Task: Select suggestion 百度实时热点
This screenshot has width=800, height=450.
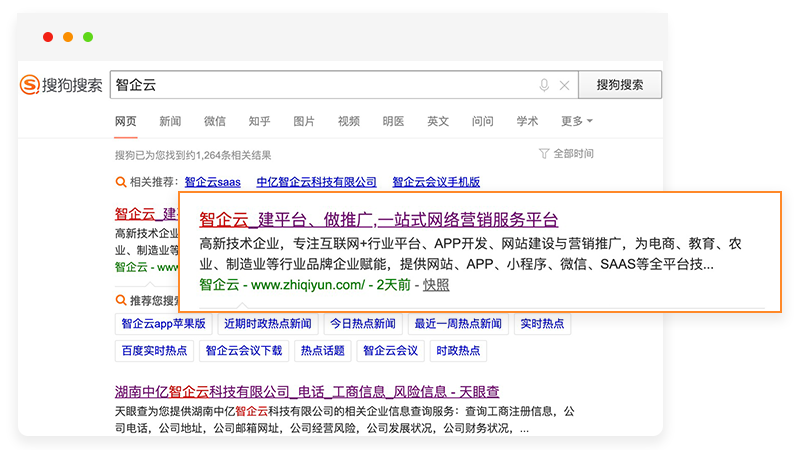Action: (155, 351)
